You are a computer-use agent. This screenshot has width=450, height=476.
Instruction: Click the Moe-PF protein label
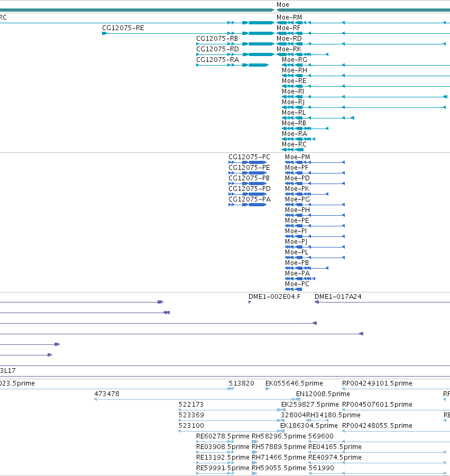tap(297, 168)
